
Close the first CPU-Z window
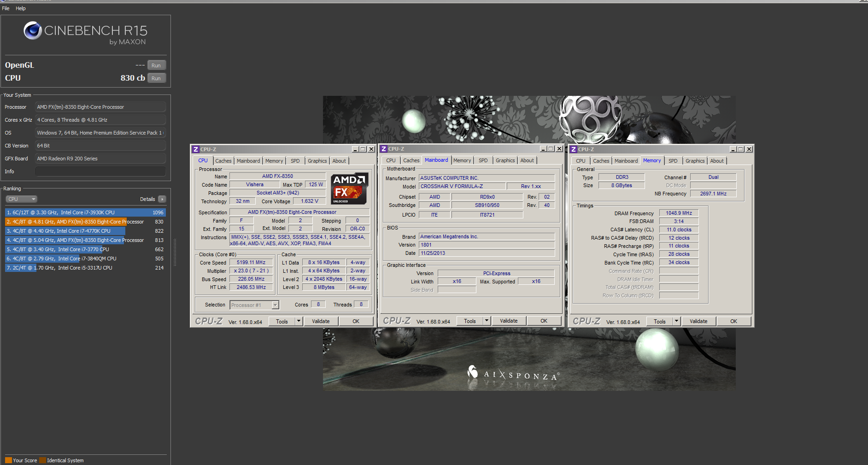(x=371, y=149)
